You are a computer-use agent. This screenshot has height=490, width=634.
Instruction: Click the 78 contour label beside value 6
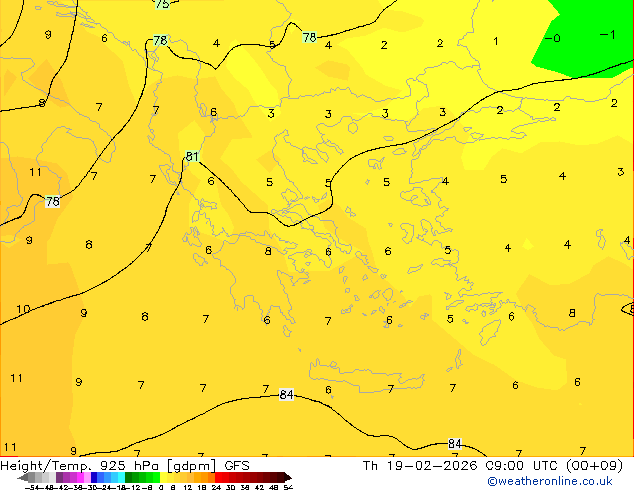tap(160, 40)
